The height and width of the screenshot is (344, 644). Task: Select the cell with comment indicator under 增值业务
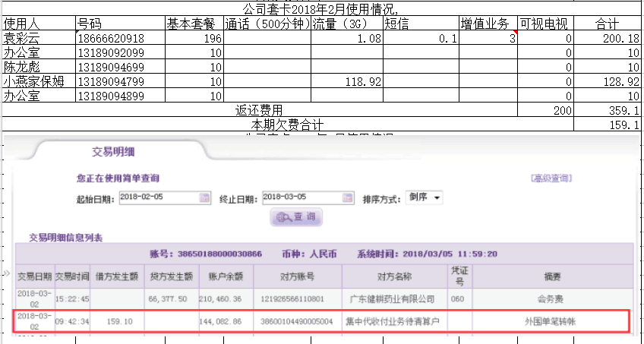pyautogui.click(x=488, y=38)
